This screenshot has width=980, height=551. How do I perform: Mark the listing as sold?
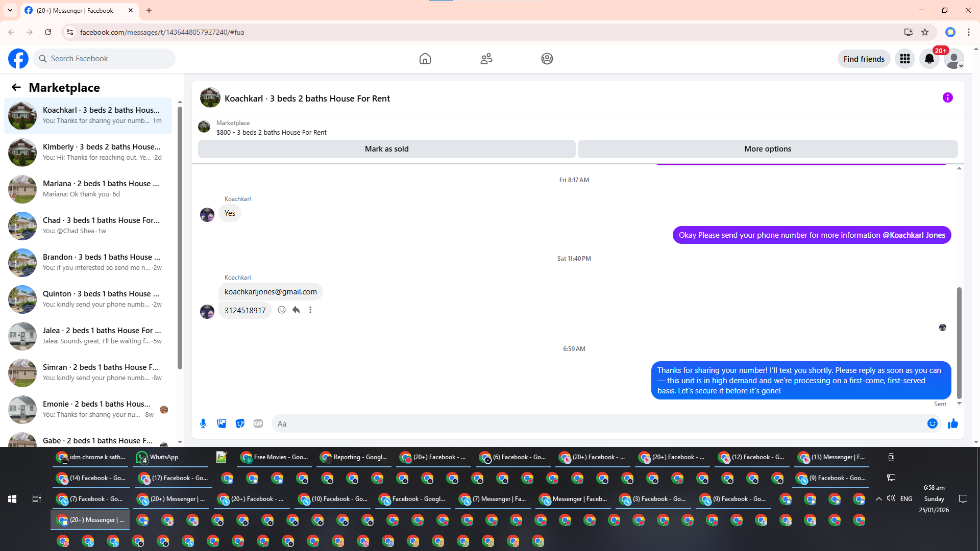387,149
